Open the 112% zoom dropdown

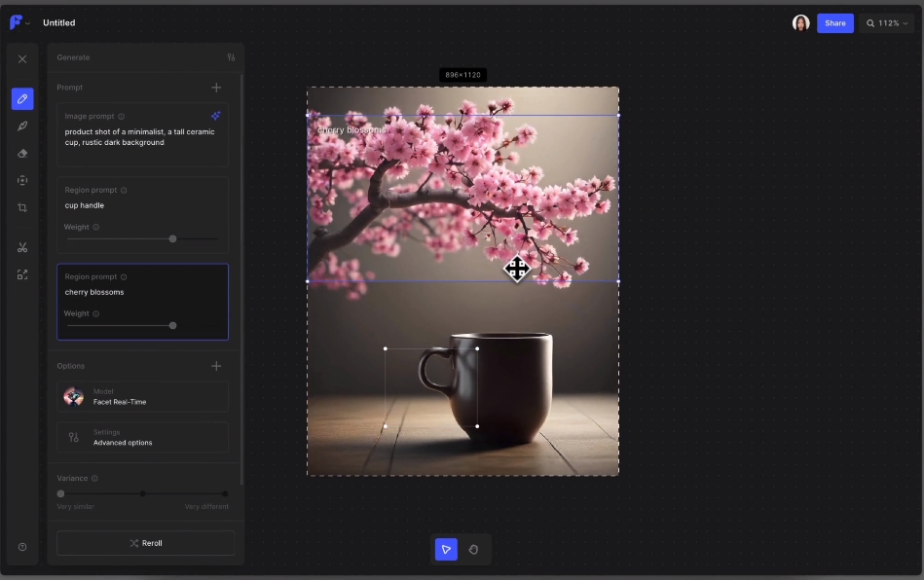[887, 23]
